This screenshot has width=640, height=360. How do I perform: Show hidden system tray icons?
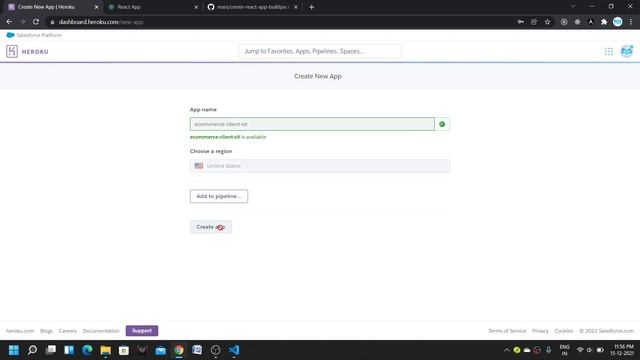click(x=507, y=350)
